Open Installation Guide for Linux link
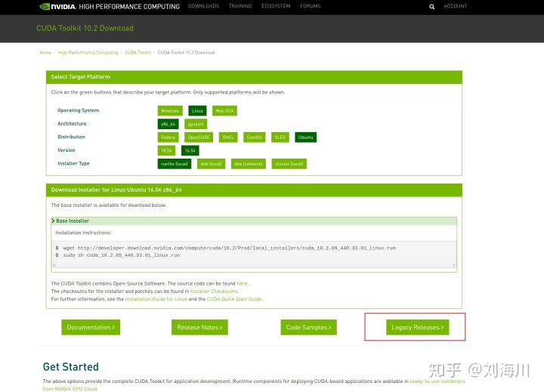 tap(156, 298)
